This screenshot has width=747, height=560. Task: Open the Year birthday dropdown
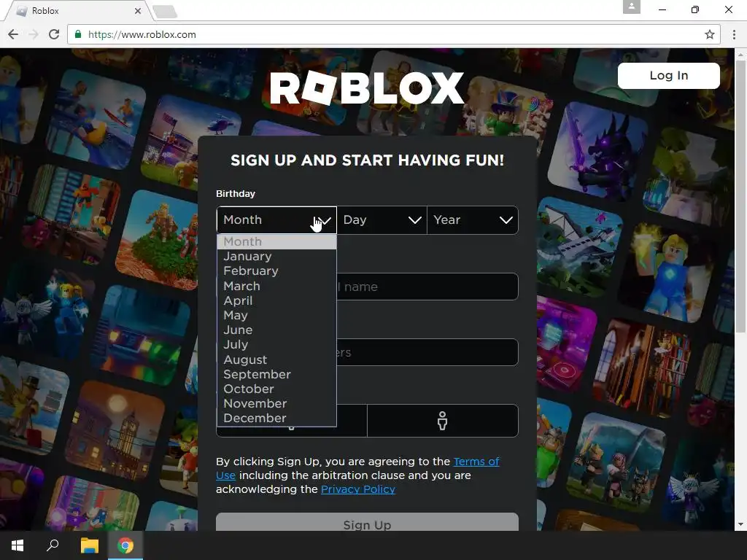pos(473,220)
